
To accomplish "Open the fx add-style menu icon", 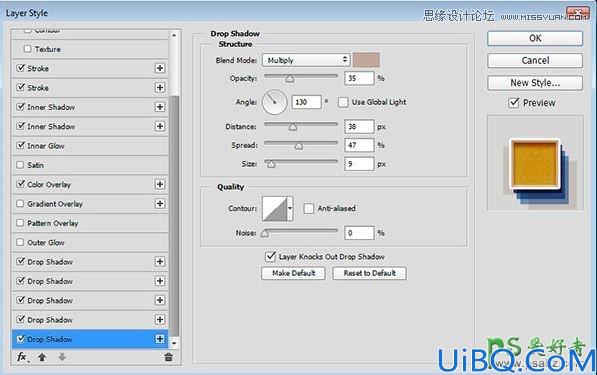I will click(22, 357).
